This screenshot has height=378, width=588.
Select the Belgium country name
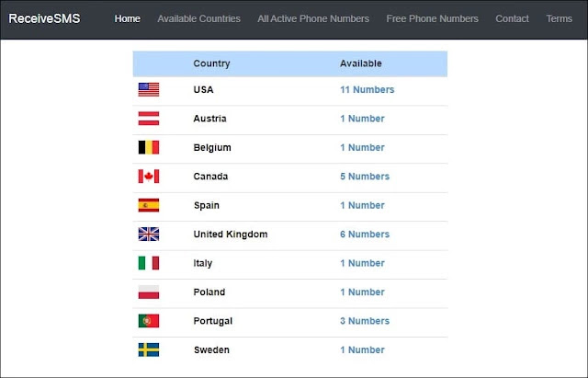(x=212, y=147)
